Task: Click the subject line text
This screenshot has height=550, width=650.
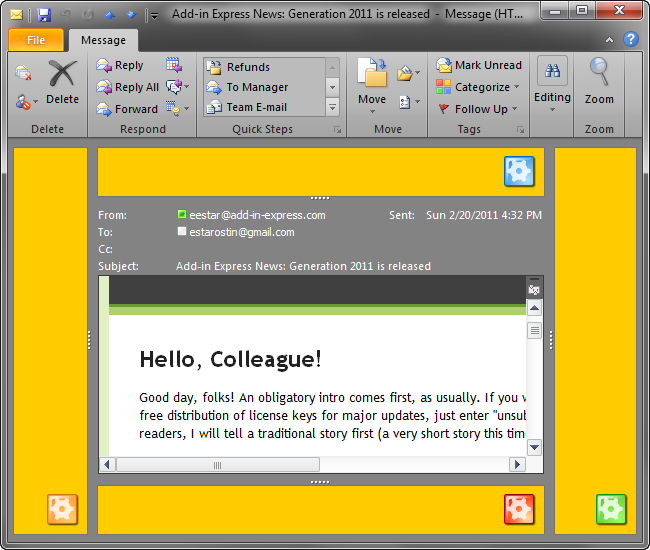Action: tap(303, 266)
